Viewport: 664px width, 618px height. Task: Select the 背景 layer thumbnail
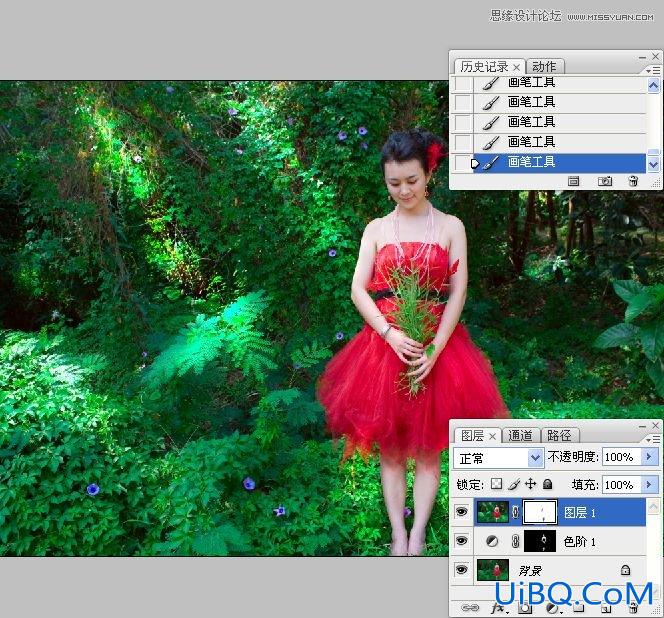point(492,570)
